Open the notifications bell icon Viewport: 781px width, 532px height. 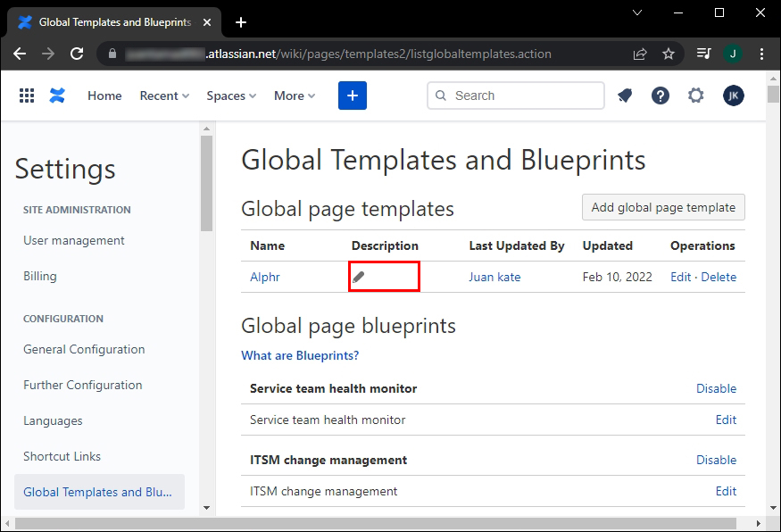tap(625, 96)
